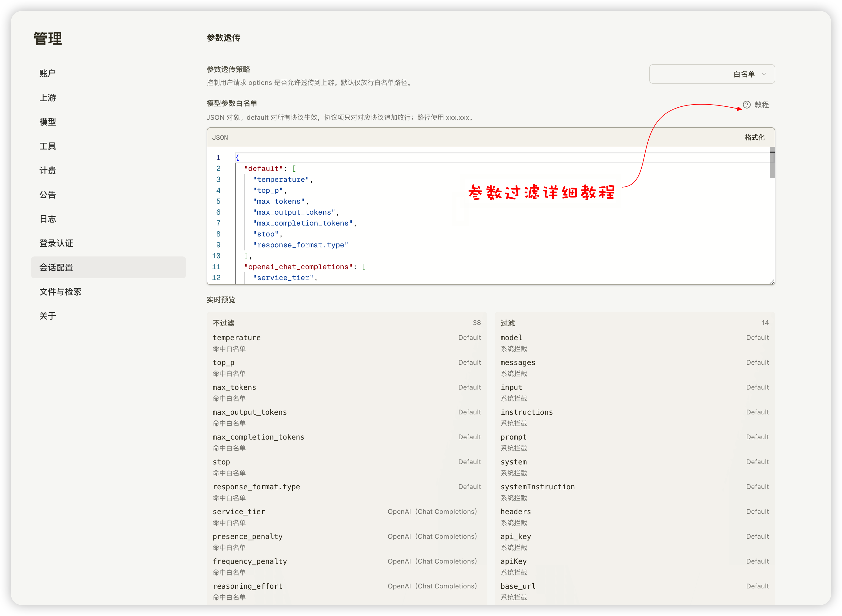This screenshot has height=616, width=842.
Task: Select the api_key row in 过滤 list
Action: click(634, 542)
